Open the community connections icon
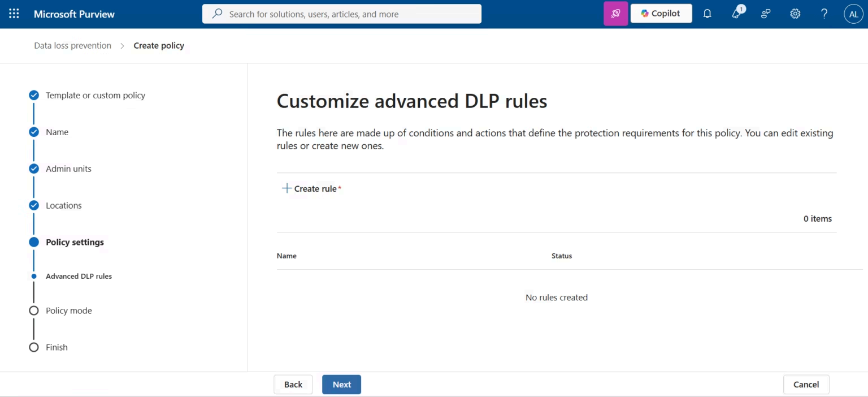868x397 pixels. pos(766,14)
